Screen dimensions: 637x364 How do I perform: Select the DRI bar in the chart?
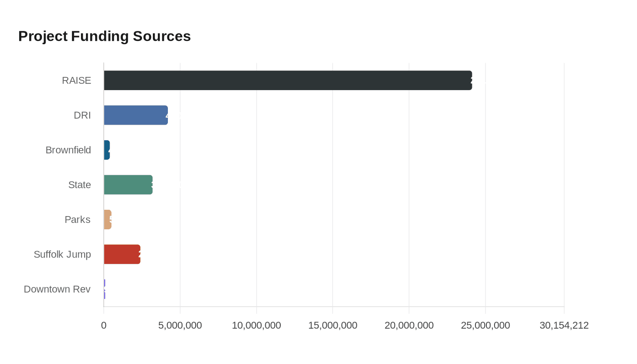pyautogui.click(x=136, y=115)
